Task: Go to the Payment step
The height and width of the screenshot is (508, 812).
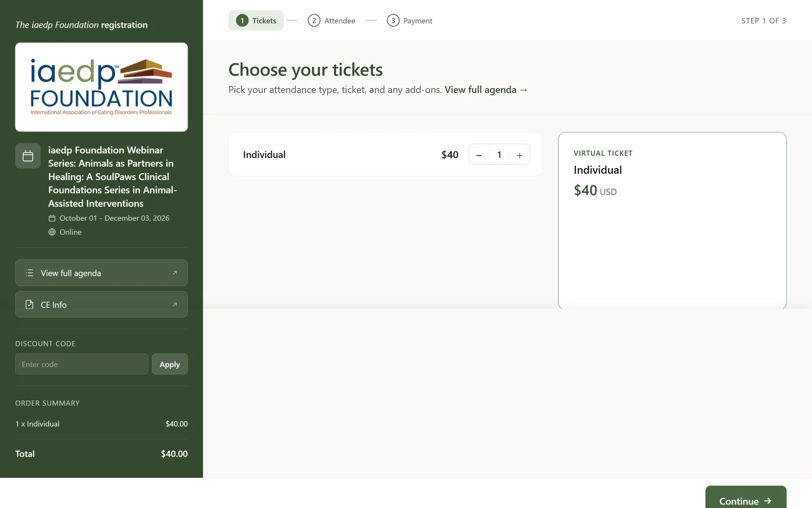Action: click(410, 21)
